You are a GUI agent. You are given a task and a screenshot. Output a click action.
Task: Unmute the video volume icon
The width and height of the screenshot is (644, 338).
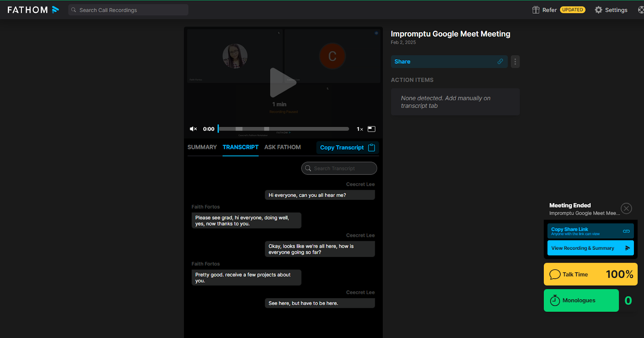tap(193, 129)
